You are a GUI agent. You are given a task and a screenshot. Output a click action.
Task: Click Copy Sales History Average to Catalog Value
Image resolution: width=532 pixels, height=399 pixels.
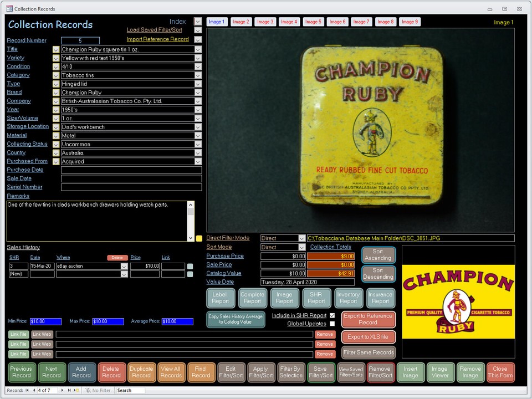pos(236,319)
